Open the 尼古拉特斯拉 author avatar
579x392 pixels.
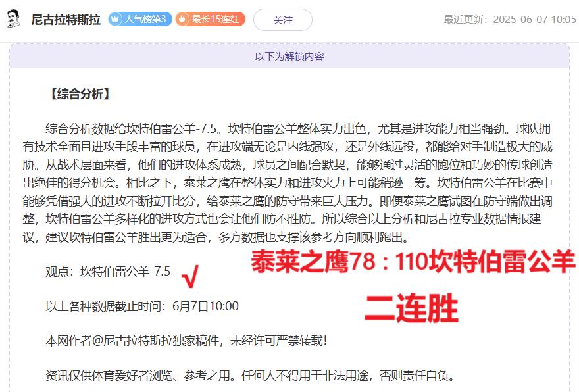click(13, 19)
